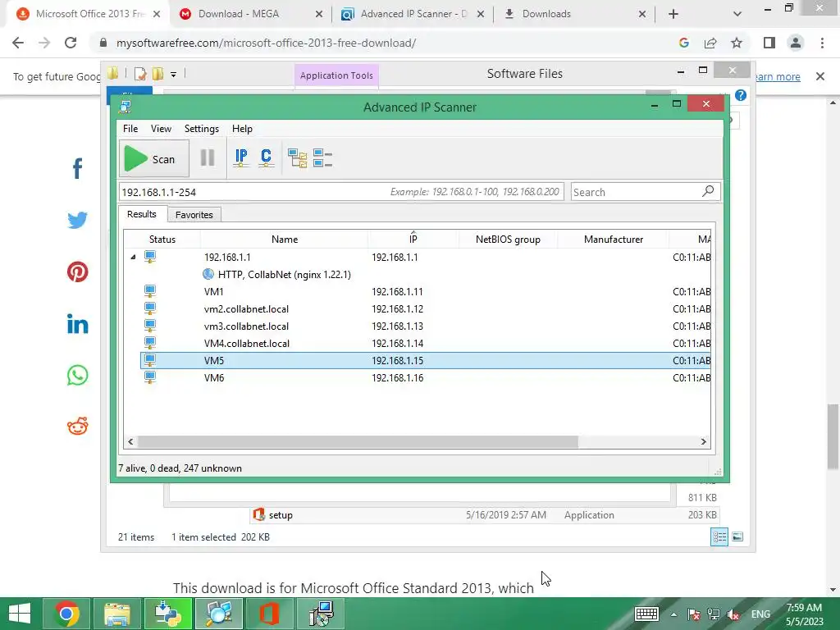Select the Results tab

(142, 214)
